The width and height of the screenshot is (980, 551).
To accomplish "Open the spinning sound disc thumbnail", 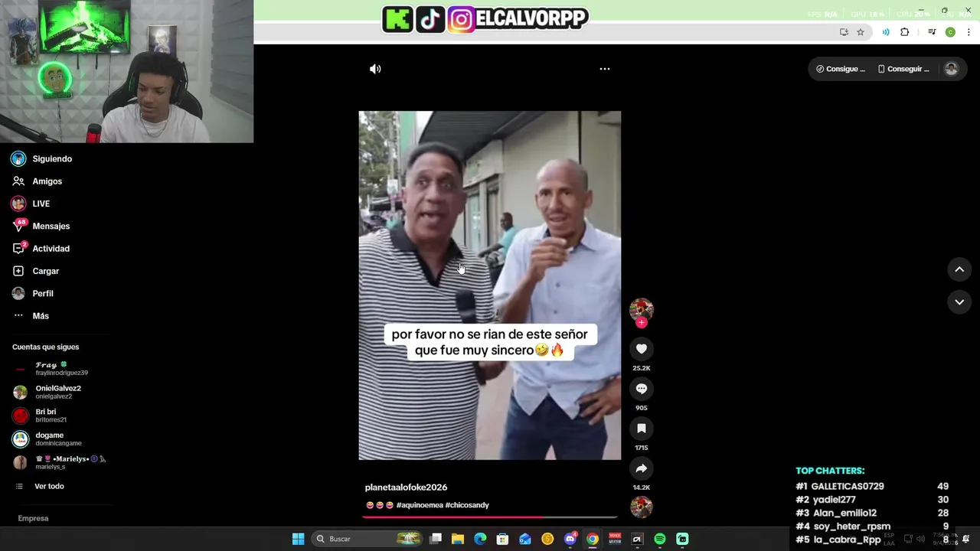I will pos(642,507).
